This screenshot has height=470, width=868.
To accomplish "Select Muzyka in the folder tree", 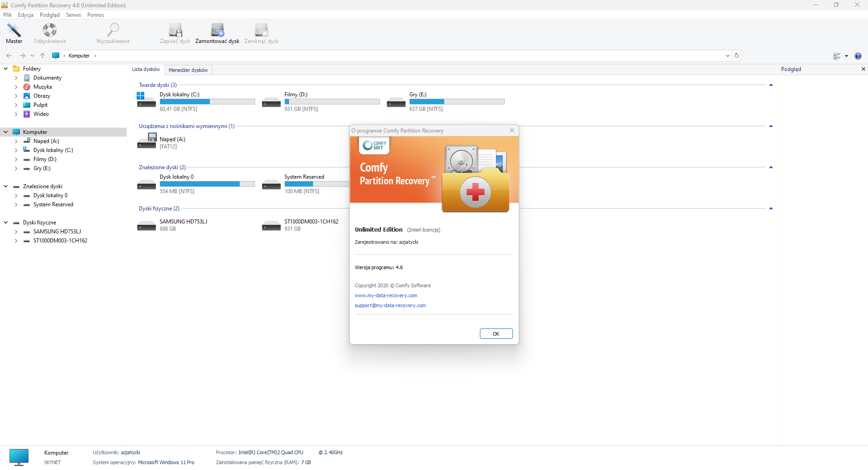I will [x=43, y=87].
